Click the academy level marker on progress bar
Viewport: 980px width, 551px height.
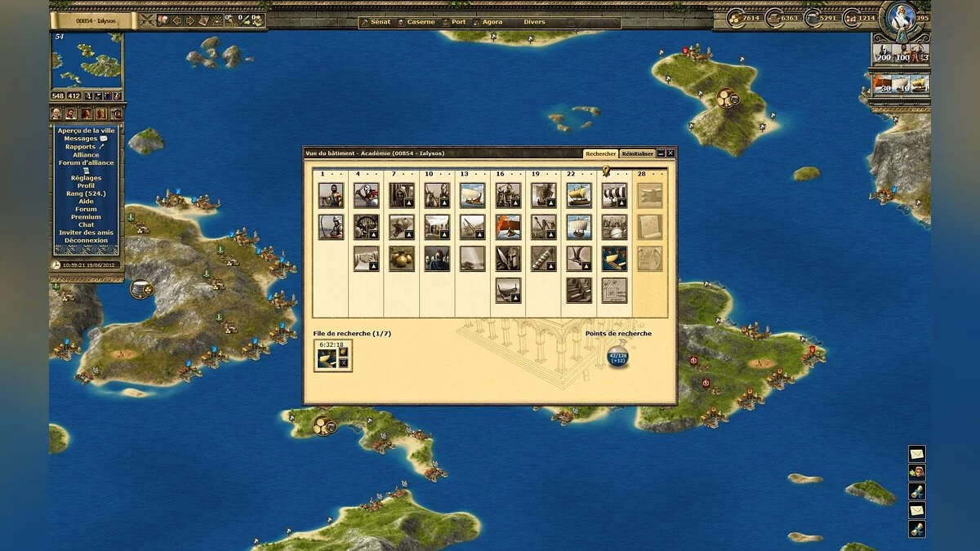click(606, 171)
